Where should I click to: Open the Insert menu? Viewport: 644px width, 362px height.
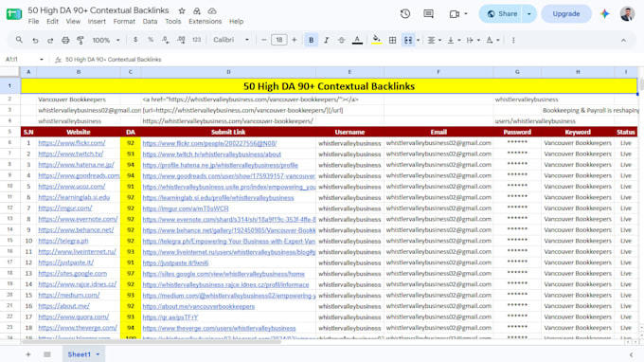point(97,22)
